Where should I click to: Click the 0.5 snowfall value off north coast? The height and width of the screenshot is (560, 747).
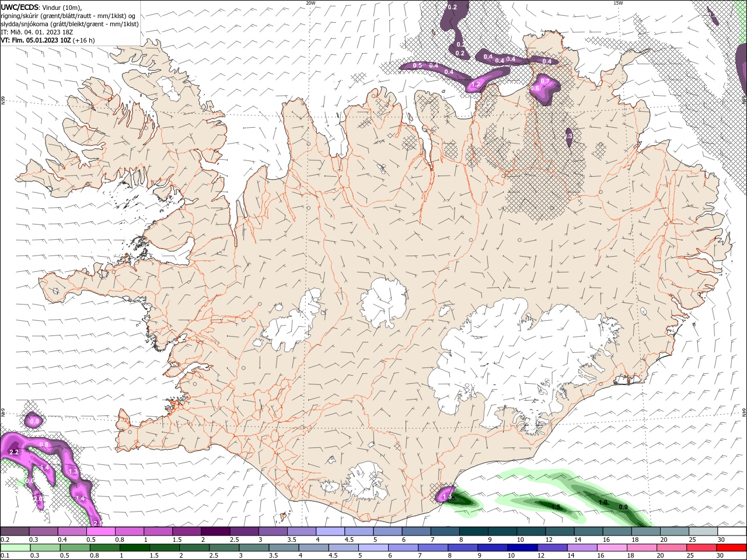coord(417,65)
